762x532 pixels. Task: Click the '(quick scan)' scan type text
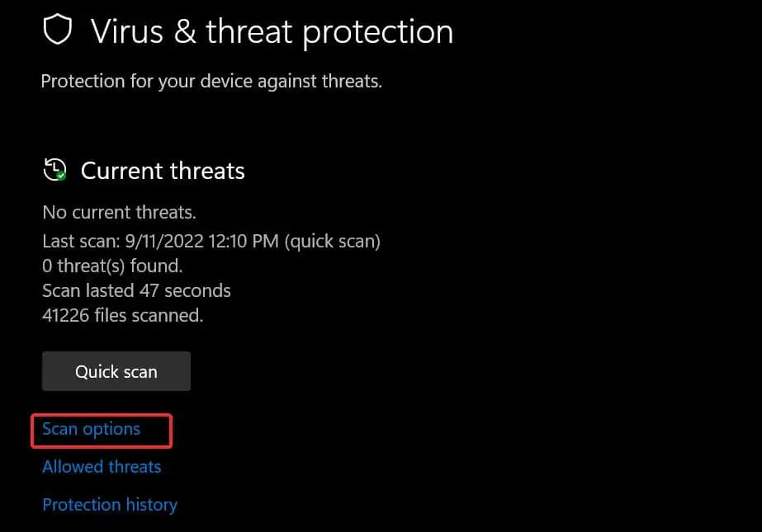(x=333, y=242)
